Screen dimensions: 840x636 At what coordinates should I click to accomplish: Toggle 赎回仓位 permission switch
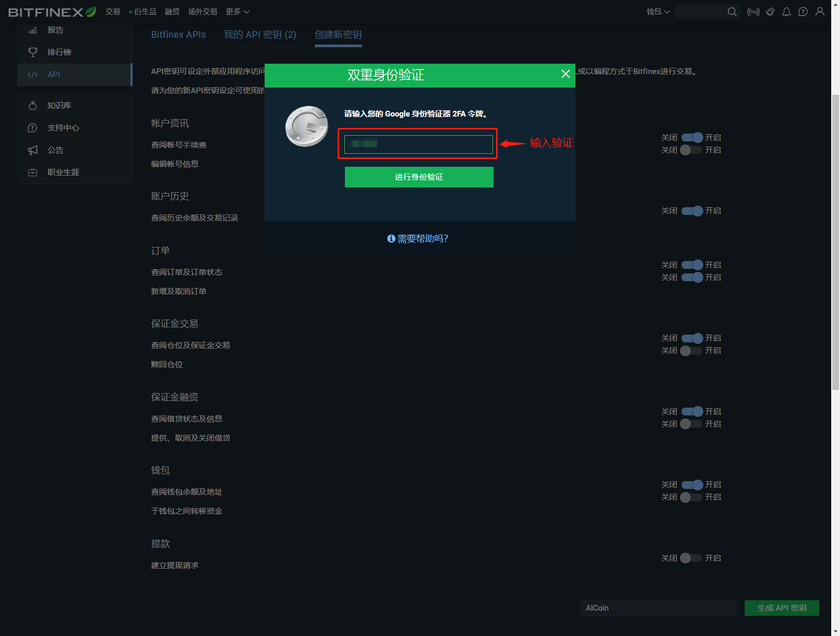click(x=691, y=351)
